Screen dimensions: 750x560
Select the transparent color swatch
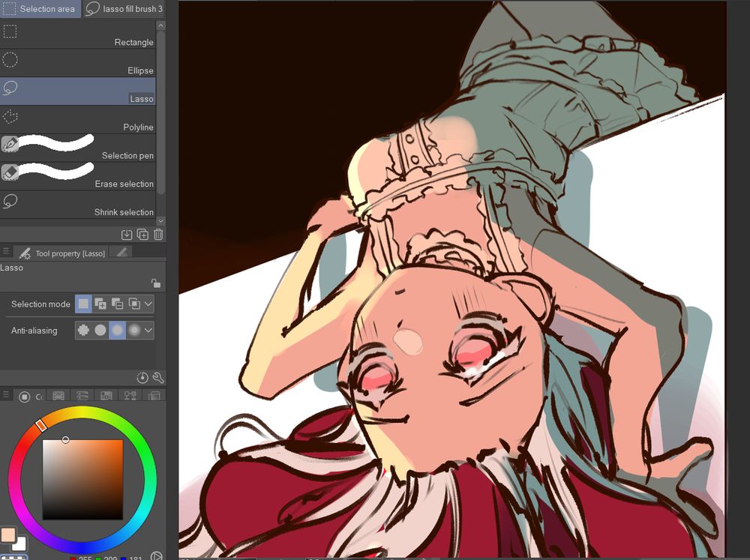click(x=13, y=557)
